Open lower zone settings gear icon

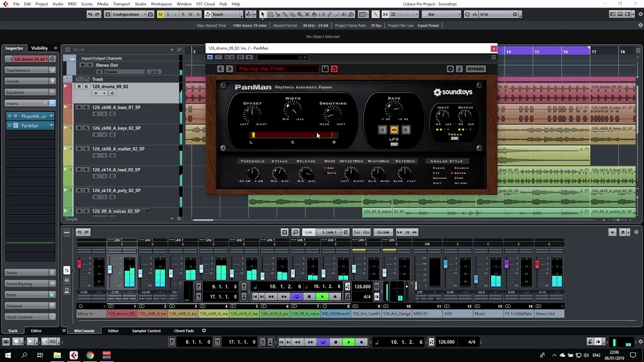pos(204,331)
